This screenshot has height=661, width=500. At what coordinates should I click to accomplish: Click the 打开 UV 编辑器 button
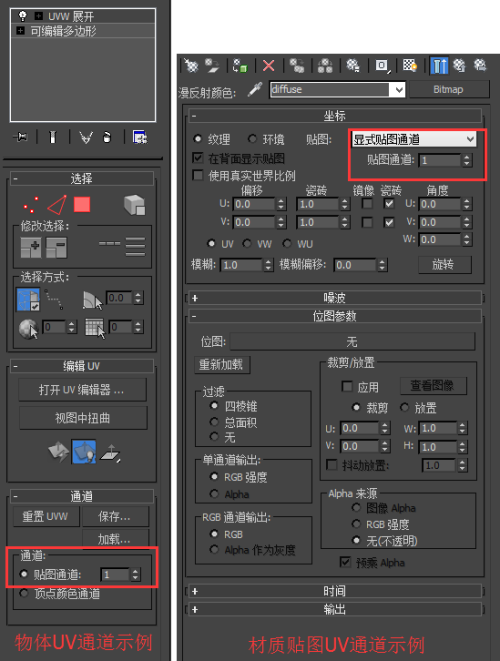tap(83, 390)
